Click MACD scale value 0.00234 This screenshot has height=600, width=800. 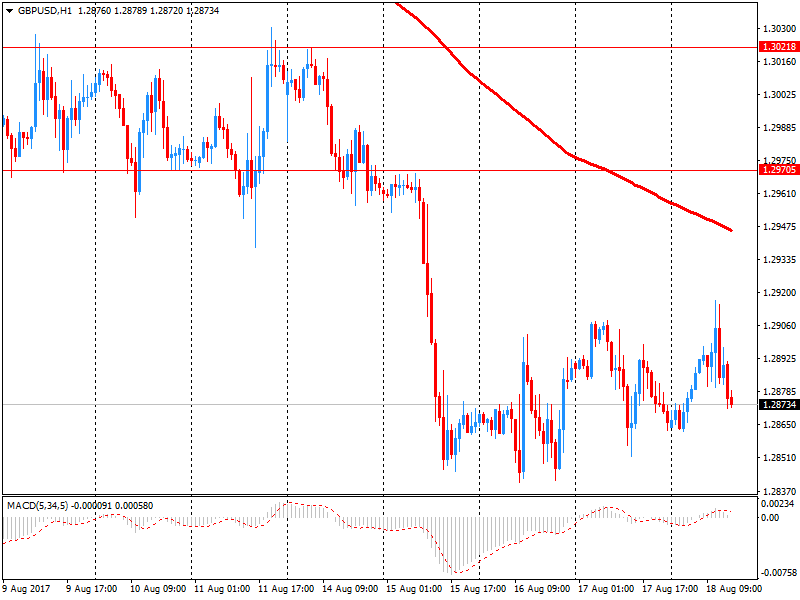(x=777, y=504)
